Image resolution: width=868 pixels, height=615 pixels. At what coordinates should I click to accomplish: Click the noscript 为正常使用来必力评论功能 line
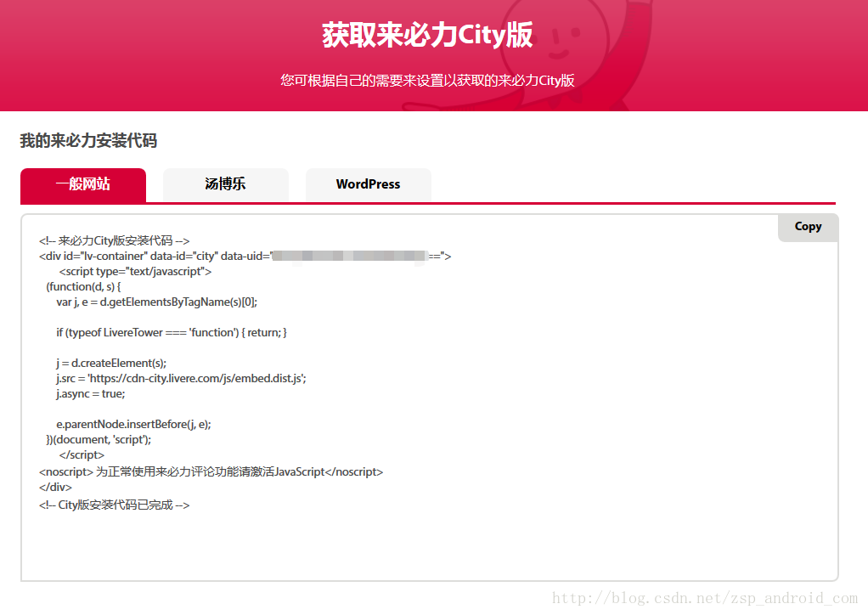(x=211, y=472)
